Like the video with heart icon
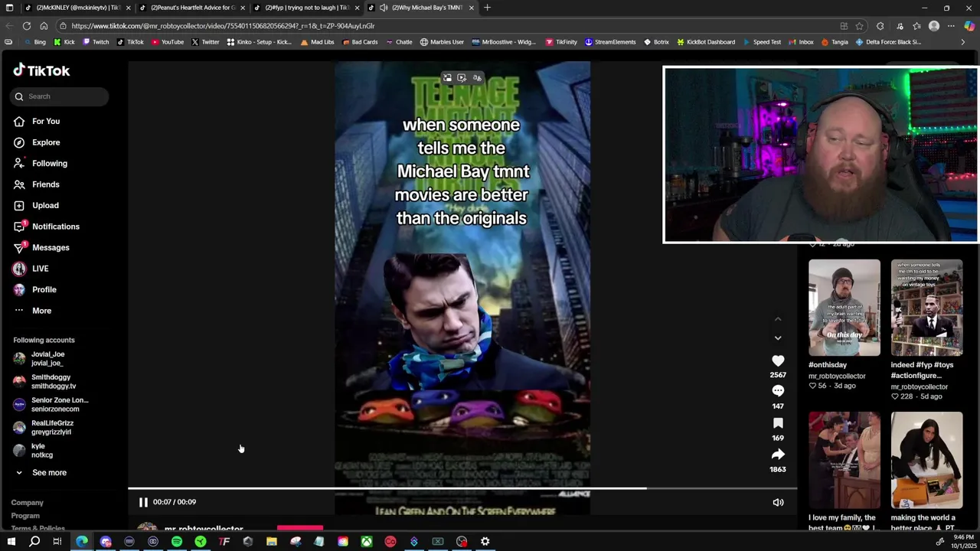The image size is (980, 551). click(778, 360)
